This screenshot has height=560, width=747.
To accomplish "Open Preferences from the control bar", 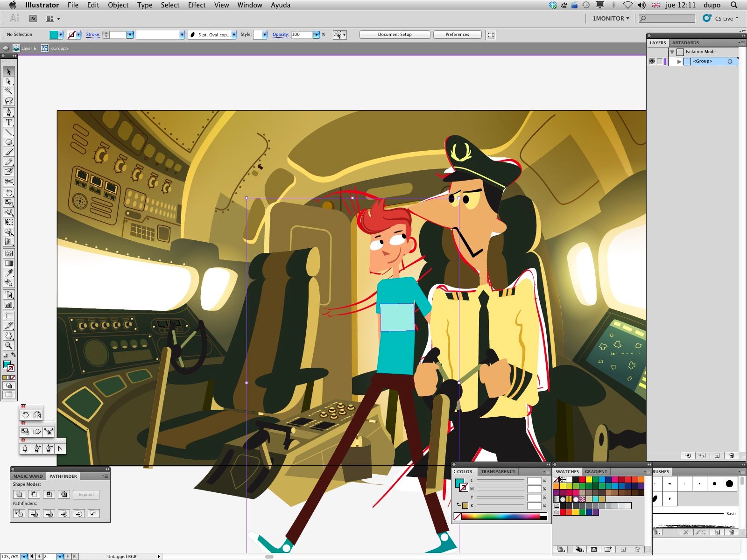I will [457, 35].
